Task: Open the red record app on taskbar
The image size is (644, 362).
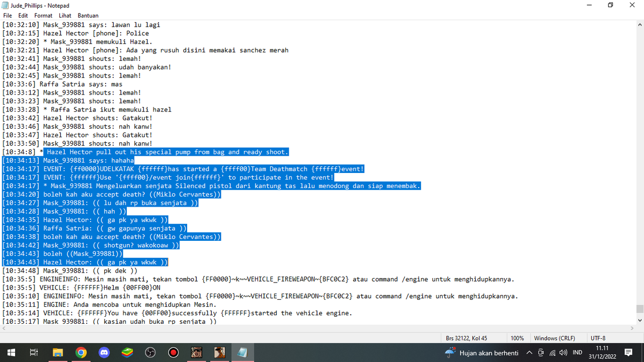Action: click(174, 352)
